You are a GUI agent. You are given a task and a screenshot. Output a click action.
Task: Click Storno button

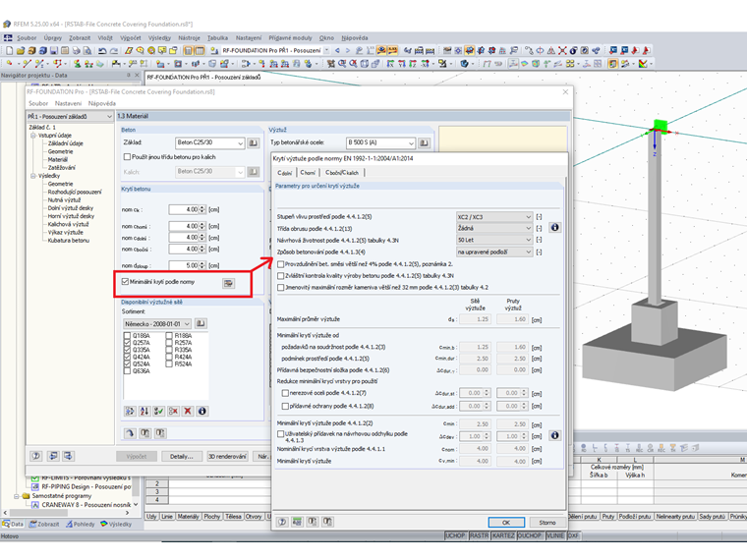coord(546,523)
